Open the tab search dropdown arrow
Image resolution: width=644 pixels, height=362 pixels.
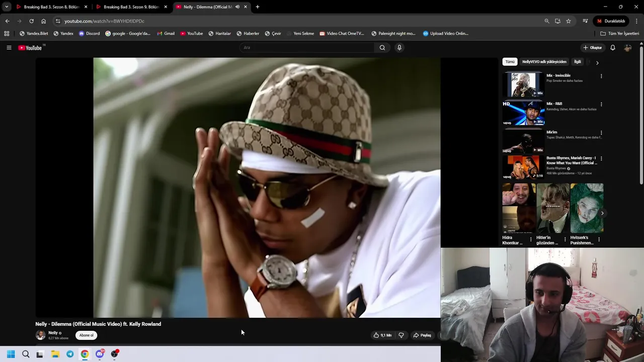[7, 7]
